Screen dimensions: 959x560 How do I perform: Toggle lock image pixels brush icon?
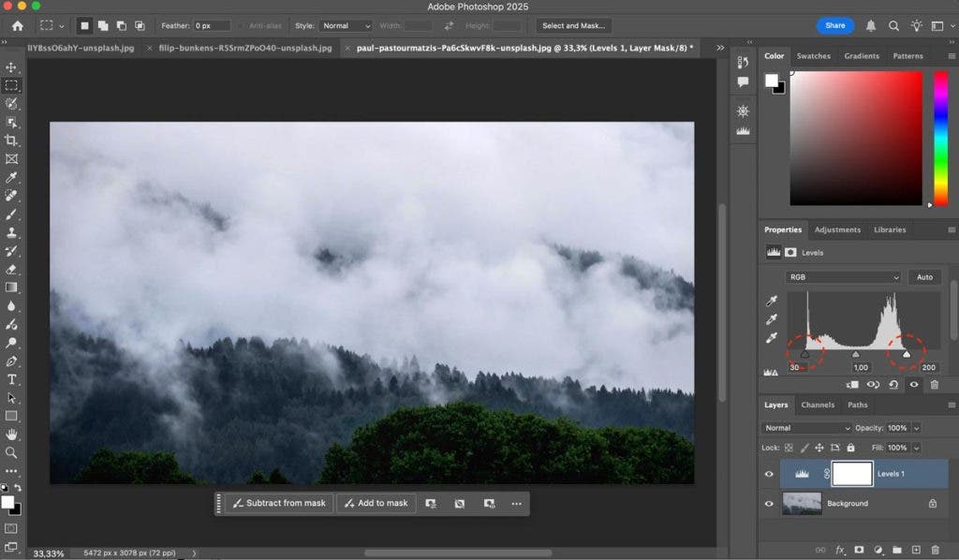[804, 448]
